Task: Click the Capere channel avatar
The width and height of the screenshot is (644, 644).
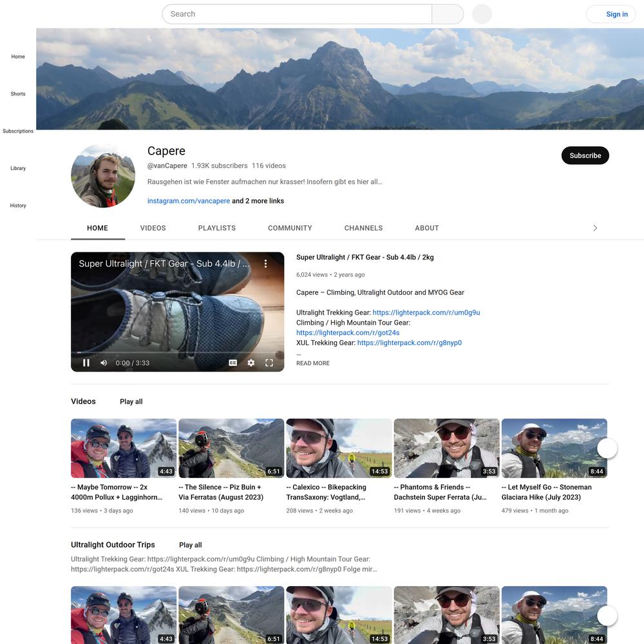Action: tap(103, 175)
